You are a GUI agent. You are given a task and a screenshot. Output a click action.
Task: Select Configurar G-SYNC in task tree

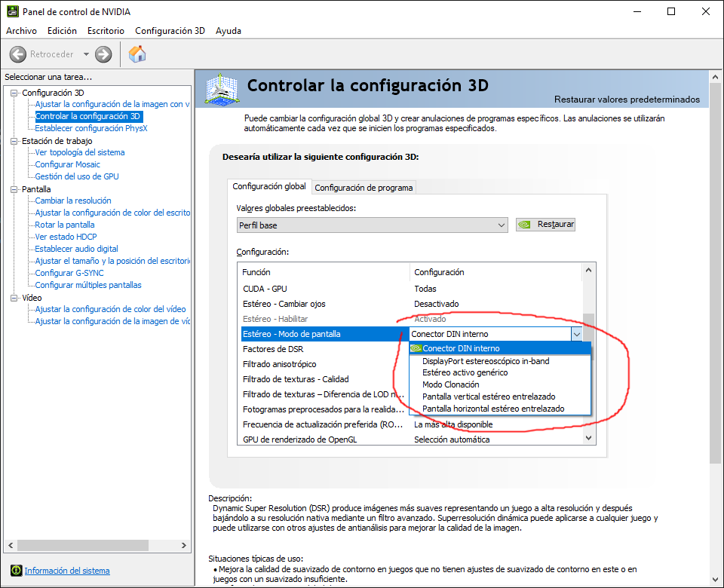(x=69, y=273)
